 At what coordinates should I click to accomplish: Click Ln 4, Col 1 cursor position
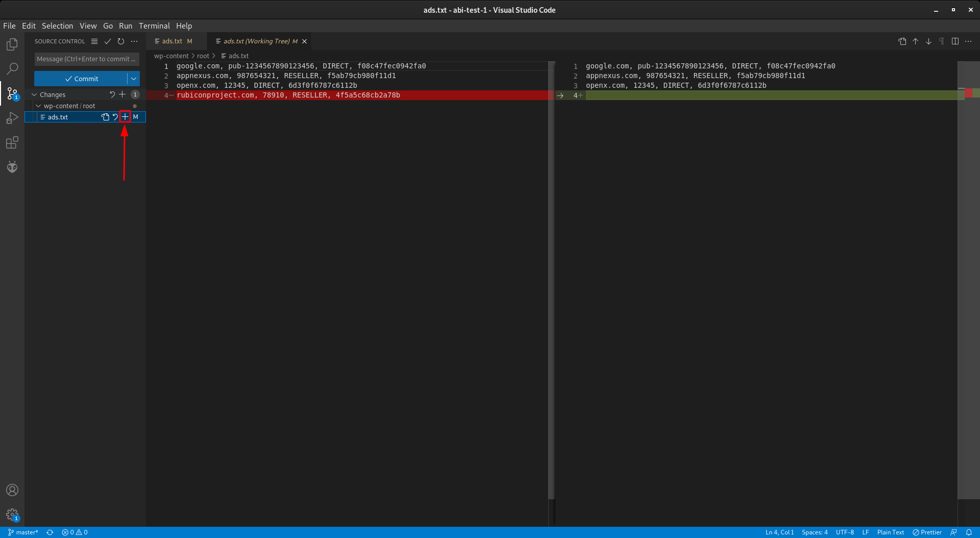pyautogui.click(x=779, y=532)
